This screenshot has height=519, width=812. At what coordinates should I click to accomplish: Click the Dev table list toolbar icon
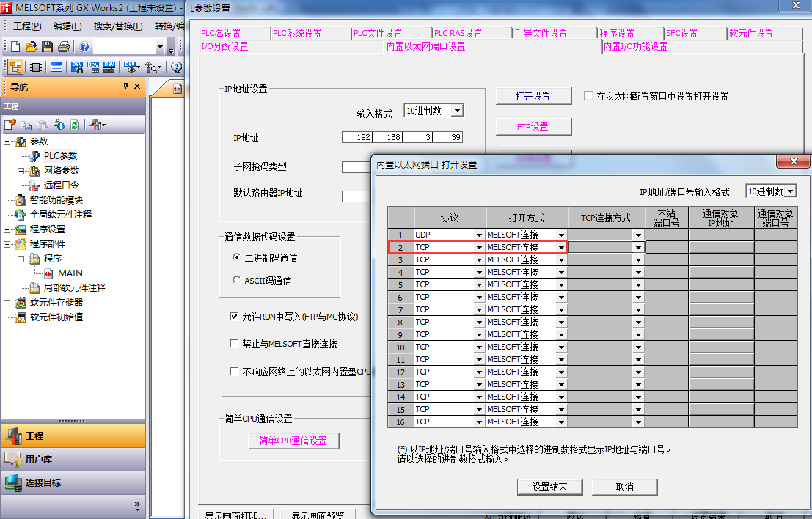coord(93,67)
